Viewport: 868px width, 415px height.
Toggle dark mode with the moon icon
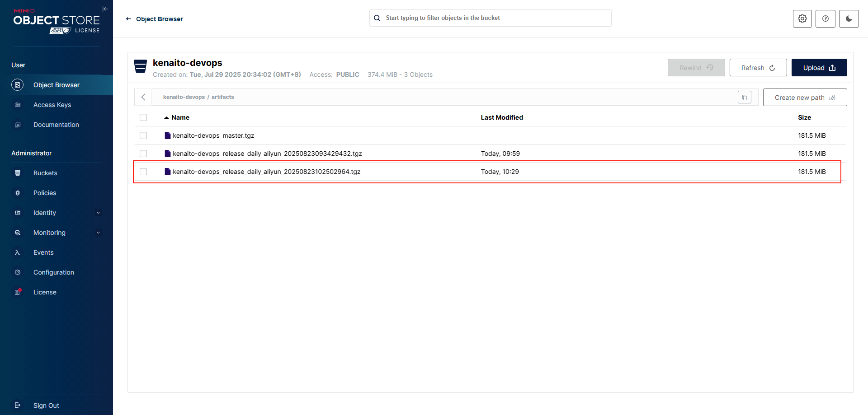pos(849,19)
